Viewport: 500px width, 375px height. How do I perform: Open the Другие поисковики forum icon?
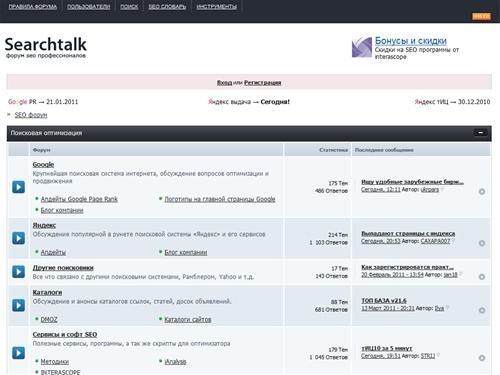tap(19, 272)
